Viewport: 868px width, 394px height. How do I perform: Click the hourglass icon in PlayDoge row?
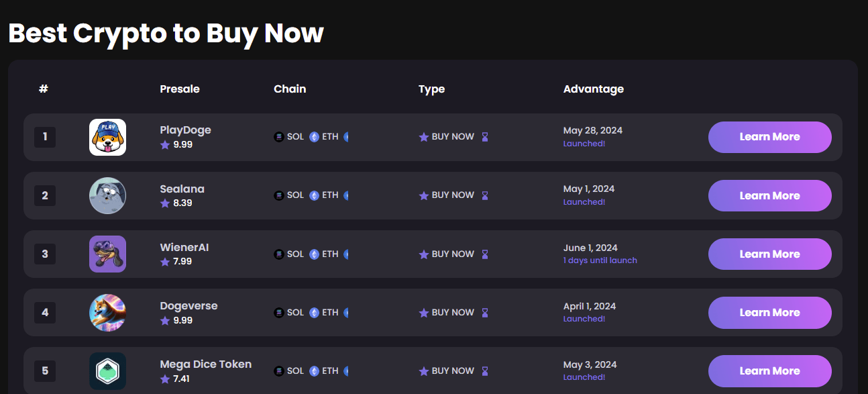click(485, 137)
